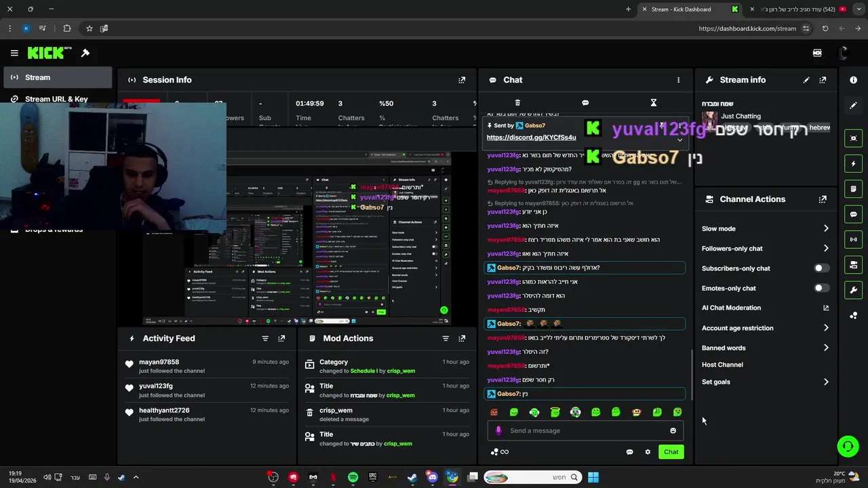868x488 pixels.
Task: Open the pinned discord.gg link
Action: pos(531,138)
